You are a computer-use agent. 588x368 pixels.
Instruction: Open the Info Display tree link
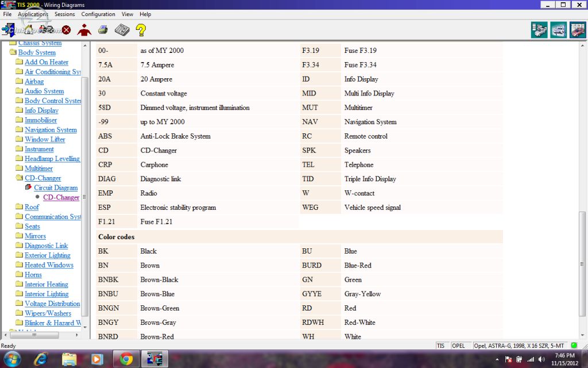tap(41, 110)
